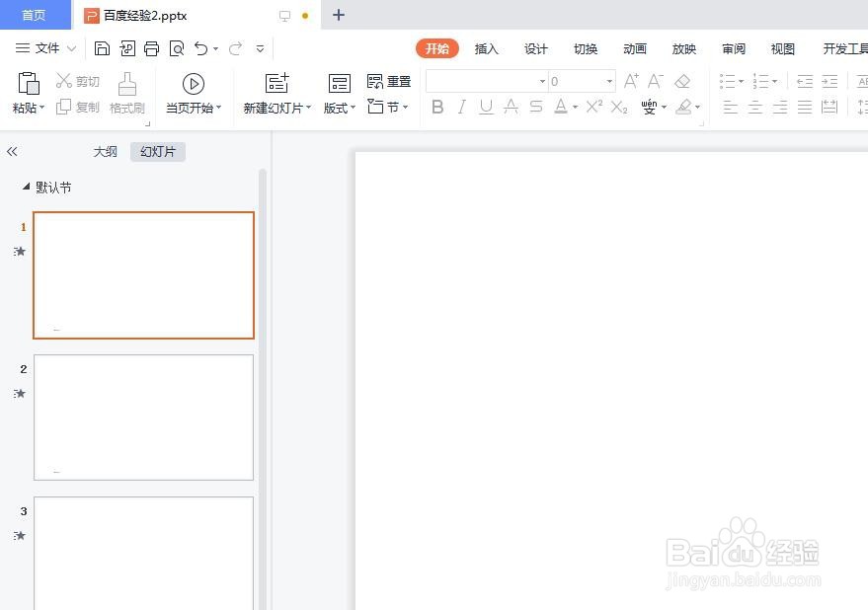Click the Undo arrow icon

200,48
